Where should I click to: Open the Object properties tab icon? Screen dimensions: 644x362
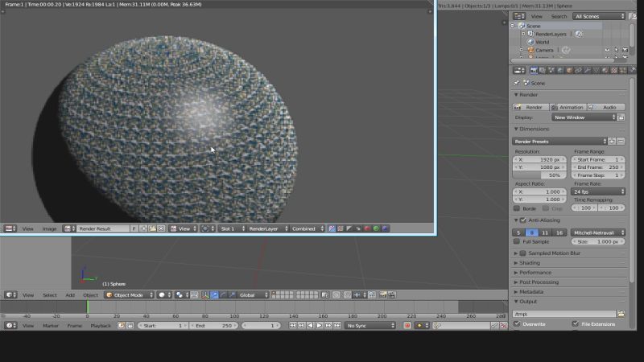(x=570, y=71)
